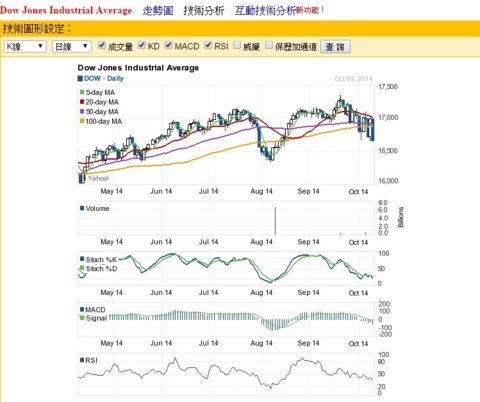Click the 17,500 price axis label

(388, 87)
